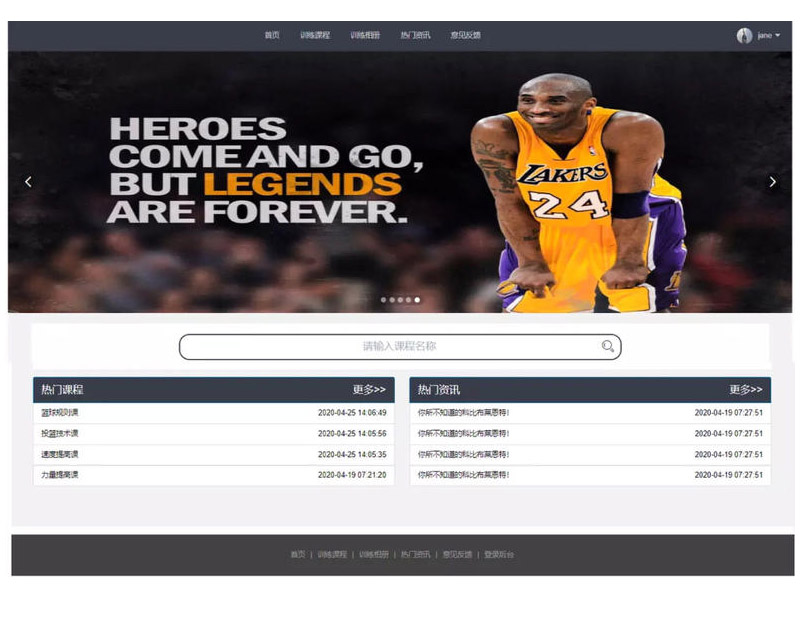Click 更多>> in the 热门课程 panel

point(369,390)
